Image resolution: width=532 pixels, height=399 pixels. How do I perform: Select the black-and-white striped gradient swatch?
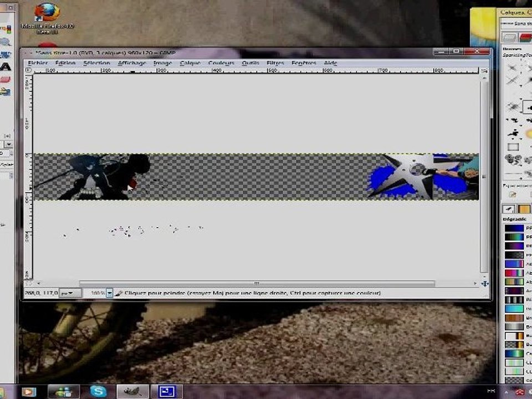point(514,300)
